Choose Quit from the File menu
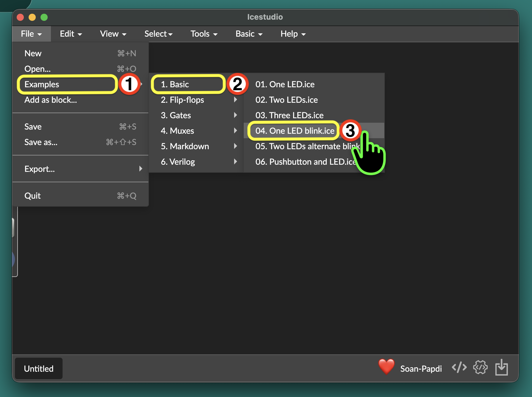The image size is (532, 397). (x=80, y=196)
